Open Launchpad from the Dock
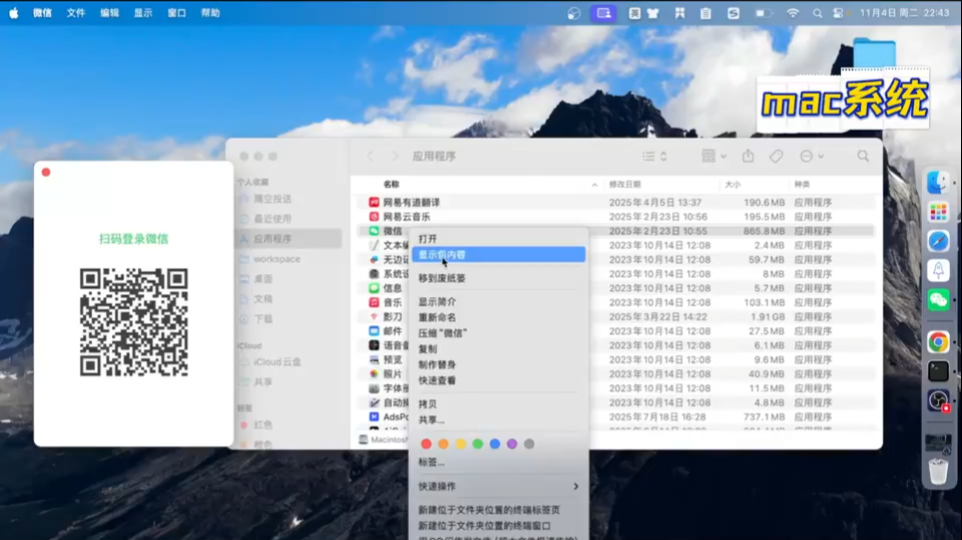This screenshot has width=962, height=540. (x=938, y=212)
